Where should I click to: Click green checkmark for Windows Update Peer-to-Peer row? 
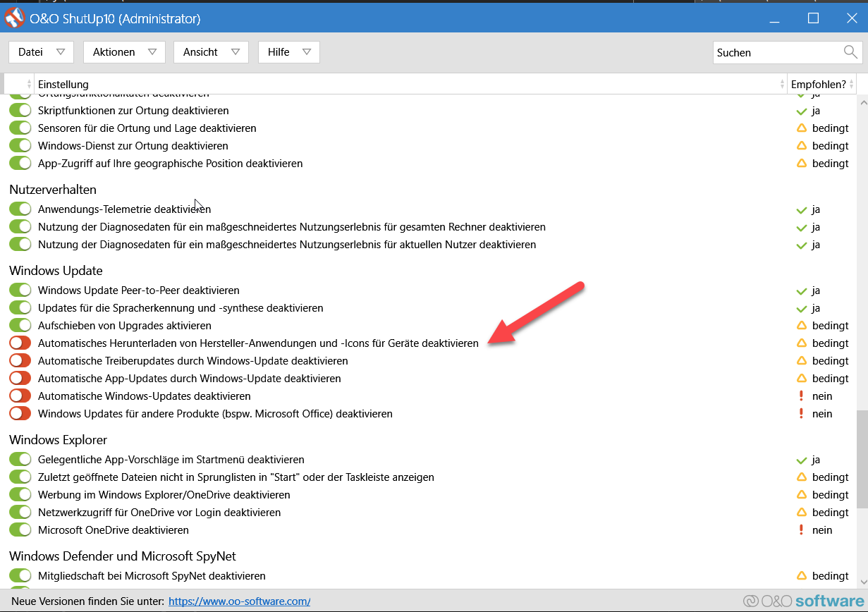coord(801,290)
